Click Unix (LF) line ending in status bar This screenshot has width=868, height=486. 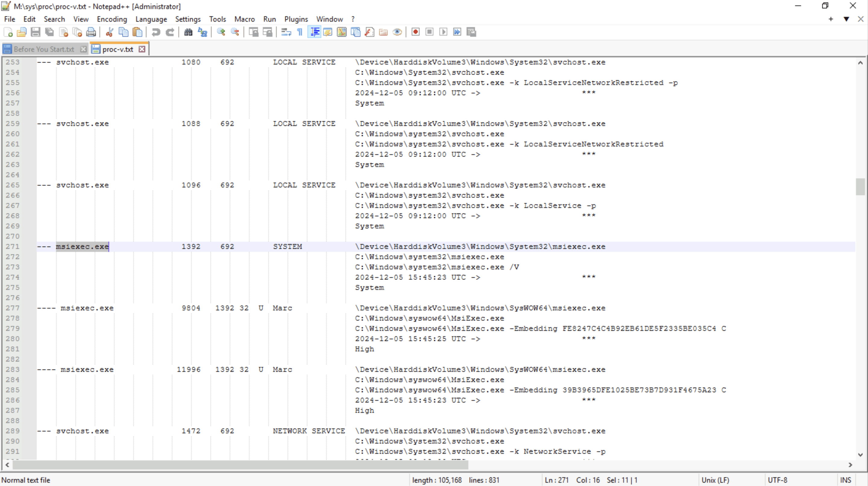[715, 480]
